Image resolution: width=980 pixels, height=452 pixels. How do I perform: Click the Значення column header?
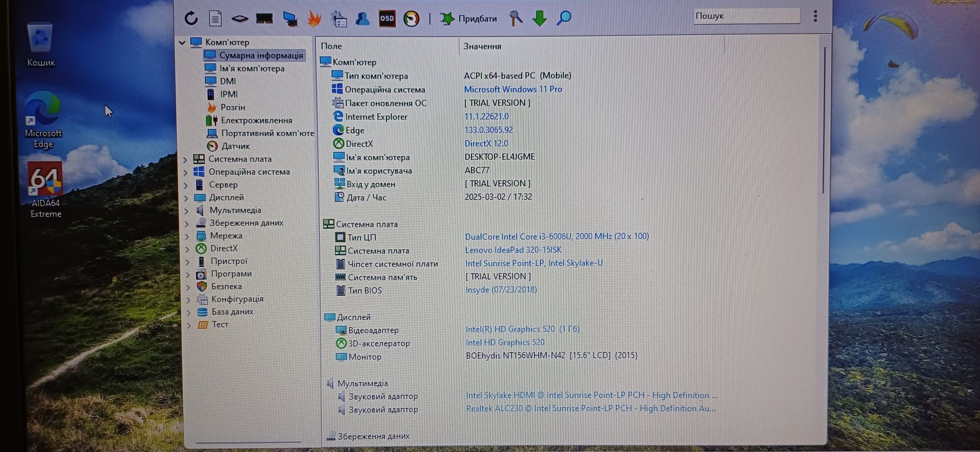pos(482,47)
